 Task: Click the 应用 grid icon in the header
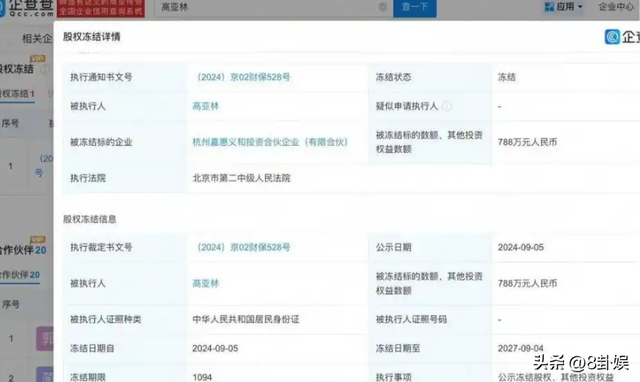(549, 7)
